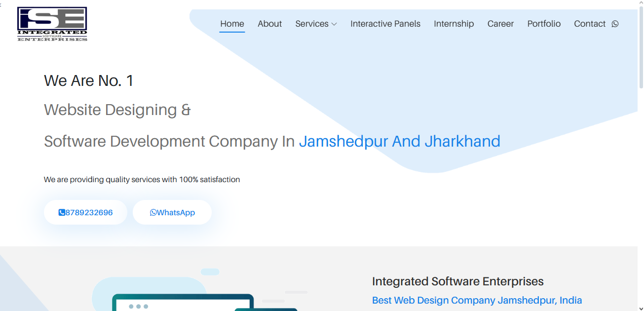Click the Website Designing & heading text

point(117,110)
